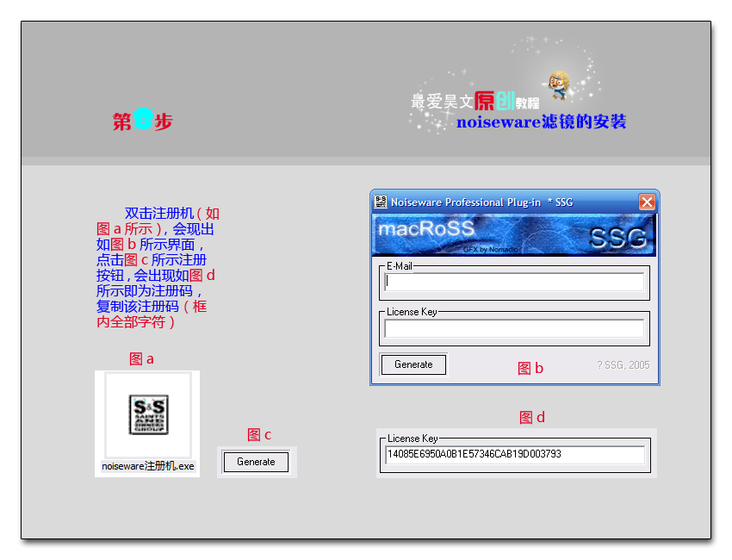This screenshot has height=560, width=732.
Task: Click the macRoSS SSG banner image
Action: point(513,235)
